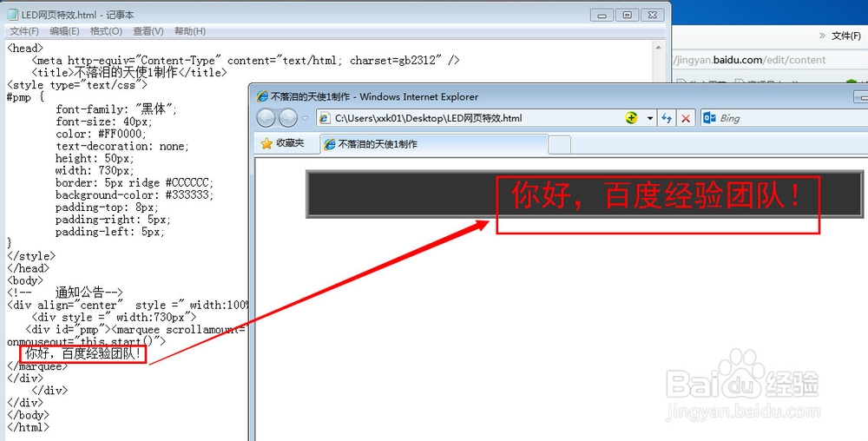Refresh the page in Internet Explorer
Screen dimensions: 868x441
(667, 118)
